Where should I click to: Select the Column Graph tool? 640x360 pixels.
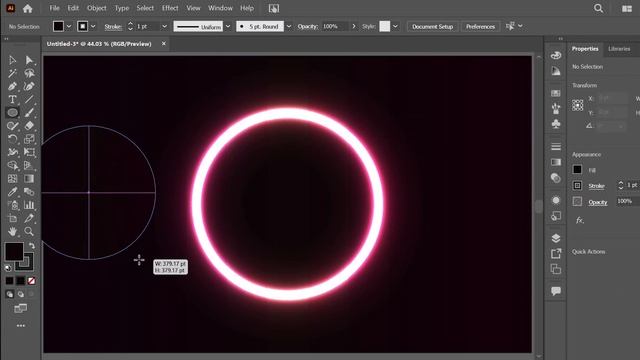point(29,205)
